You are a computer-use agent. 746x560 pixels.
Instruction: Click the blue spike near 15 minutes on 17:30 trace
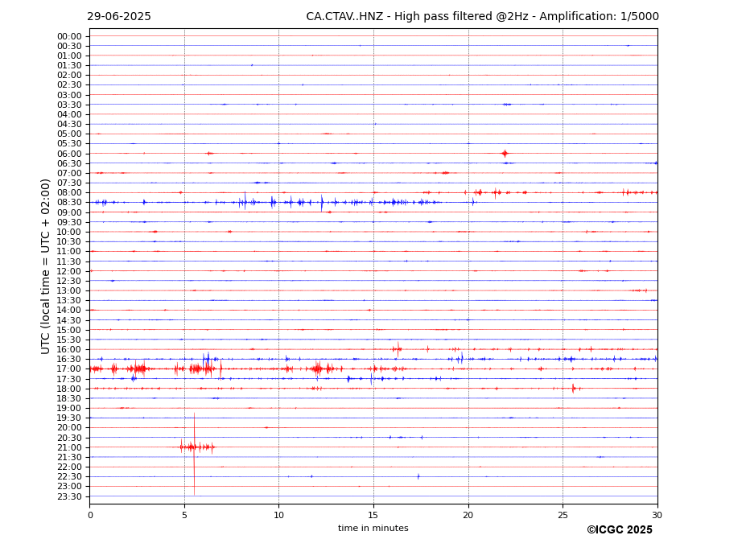point(372,379)
